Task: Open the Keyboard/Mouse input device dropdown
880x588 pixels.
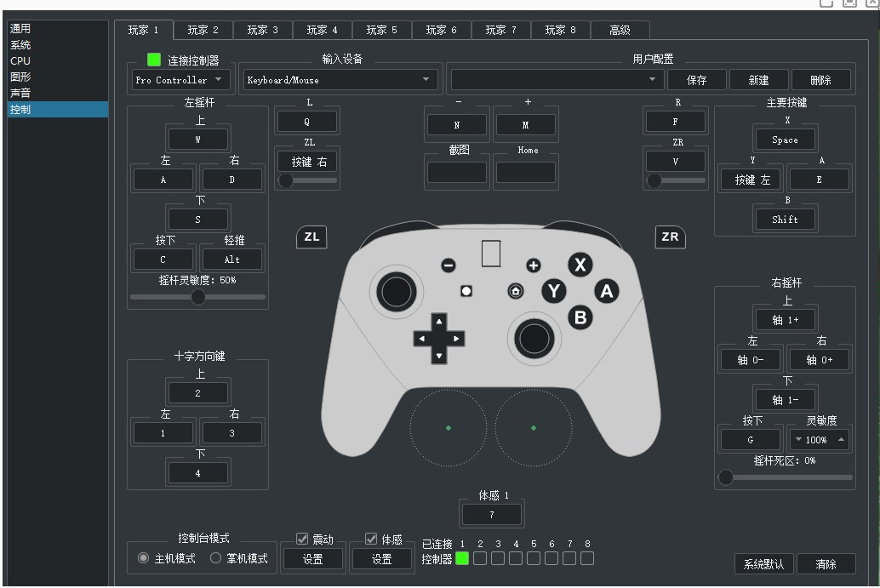Action: point(340,80)
